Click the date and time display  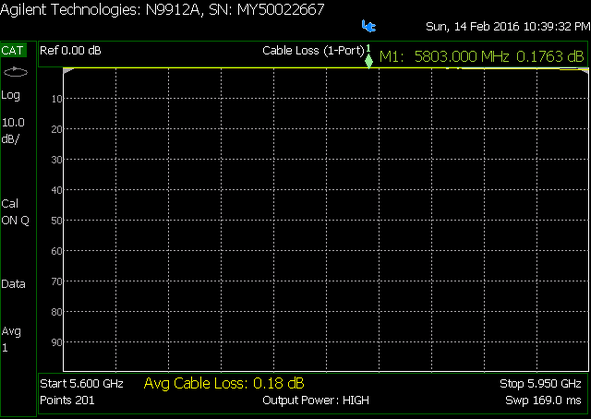pyautogui.click(x=508, y=26)
